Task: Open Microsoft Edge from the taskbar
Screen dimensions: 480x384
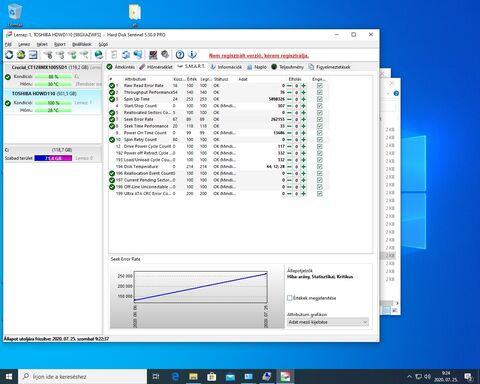Action: (x=175, y=377)
